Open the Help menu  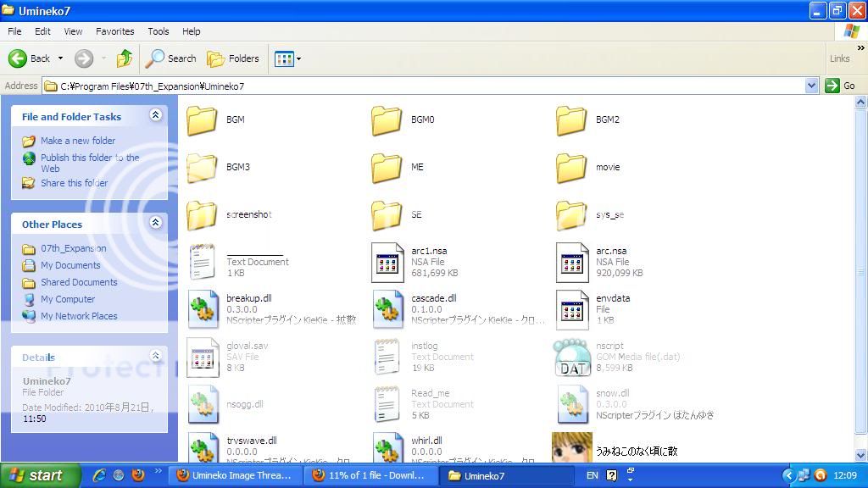click(192, 31)
